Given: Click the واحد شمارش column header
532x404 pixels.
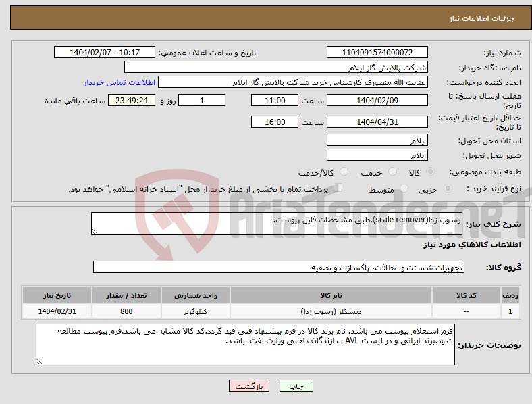Looking at the screenshot, I should pyautogui.click(x=196, y=295).
